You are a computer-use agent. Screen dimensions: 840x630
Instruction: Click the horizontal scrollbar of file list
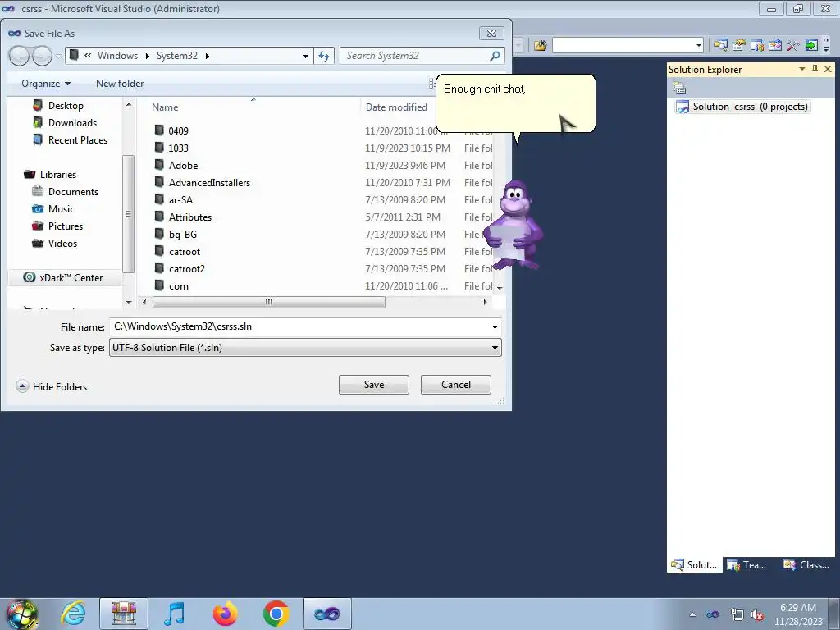[x=269, y=302]
